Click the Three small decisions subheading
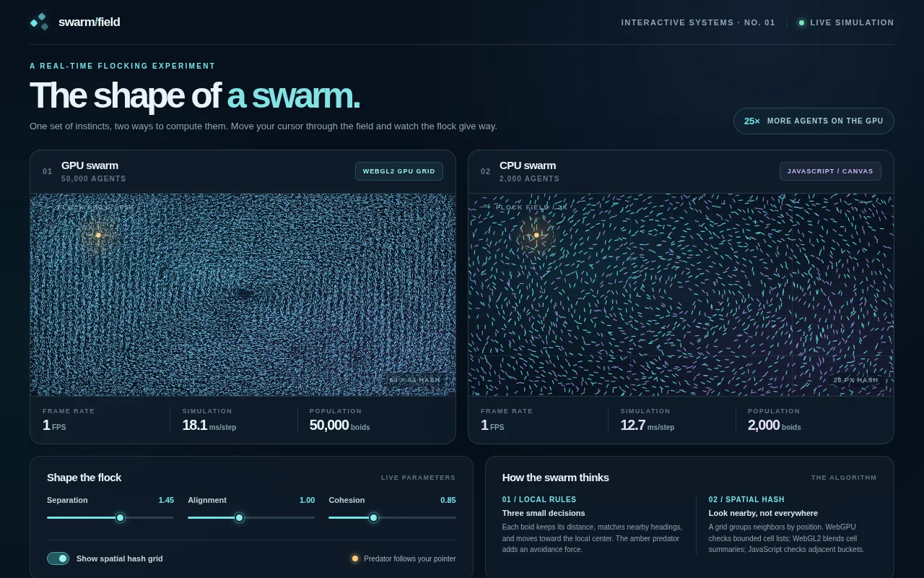Image resolution: width=924 pixels, height=578 pixels. click(x=544, y=513)
